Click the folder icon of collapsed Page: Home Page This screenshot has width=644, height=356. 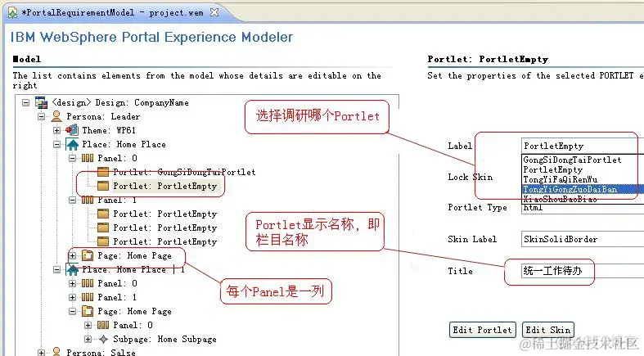[x=88, y=256]
